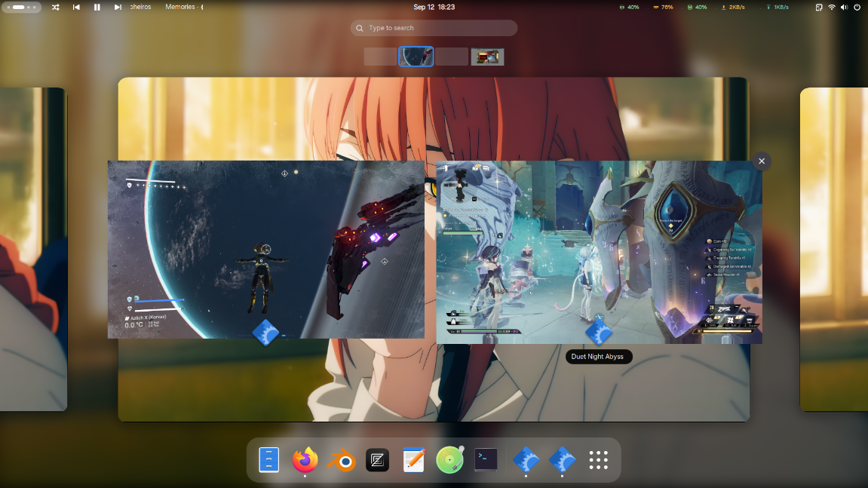
Task: Open Blender from the dock
Action: coord(341,460)
